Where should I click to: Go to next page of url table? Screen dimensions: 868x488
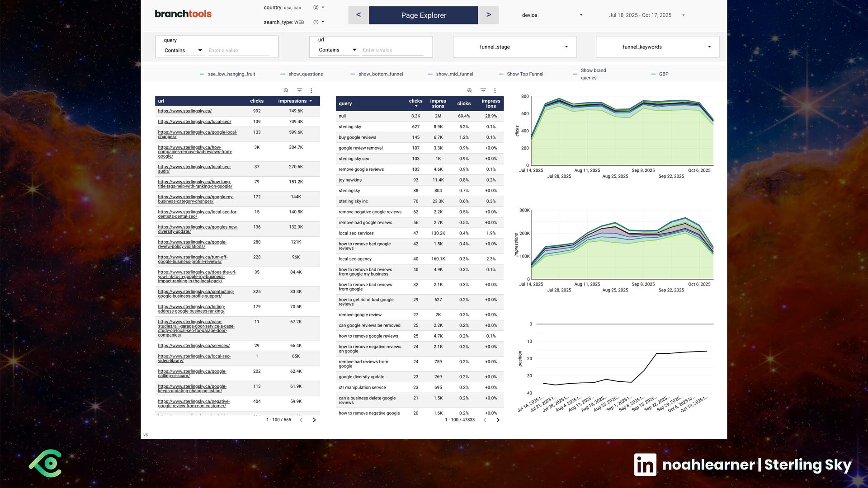pos(314,420)
